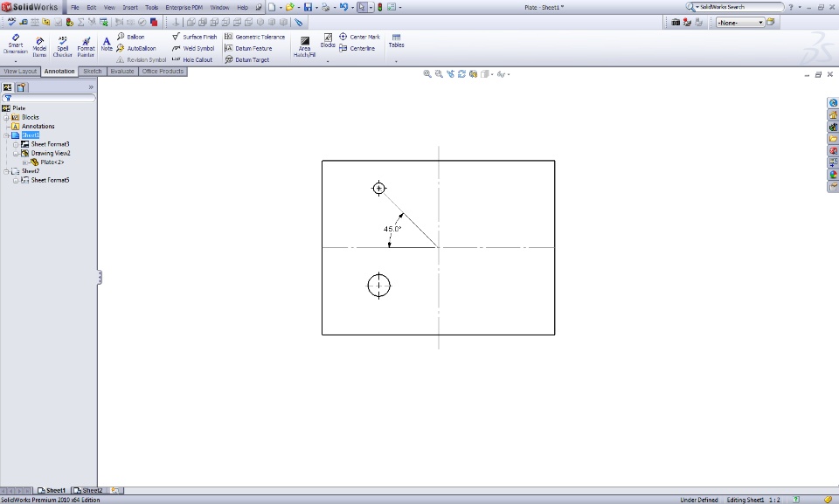This screenshot has height=504, width=839.
Task: Add a Balloon annotation
Action: tap(130, 37)
